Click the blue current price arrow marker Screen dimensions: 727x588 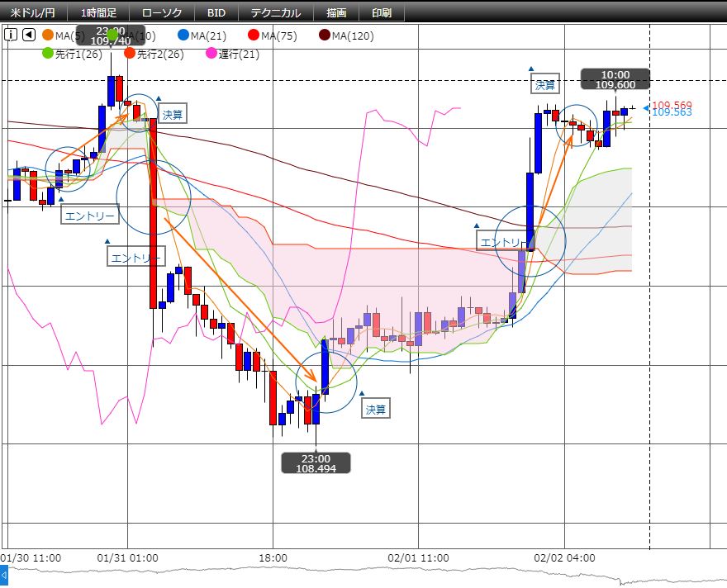click(x=646, y=108)
